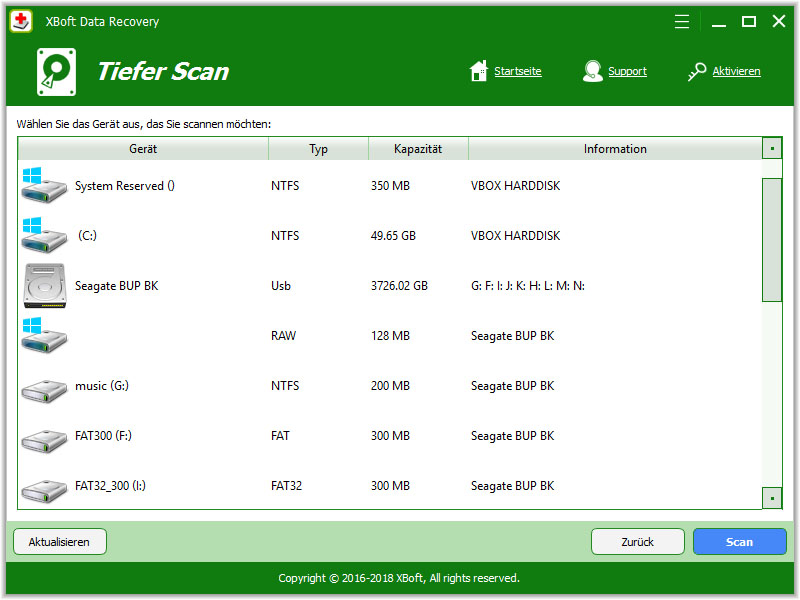Screen dimensions: 800x600
Task: Select the FAT32_300 (I:) drive icon
Action: pos(44,491)
